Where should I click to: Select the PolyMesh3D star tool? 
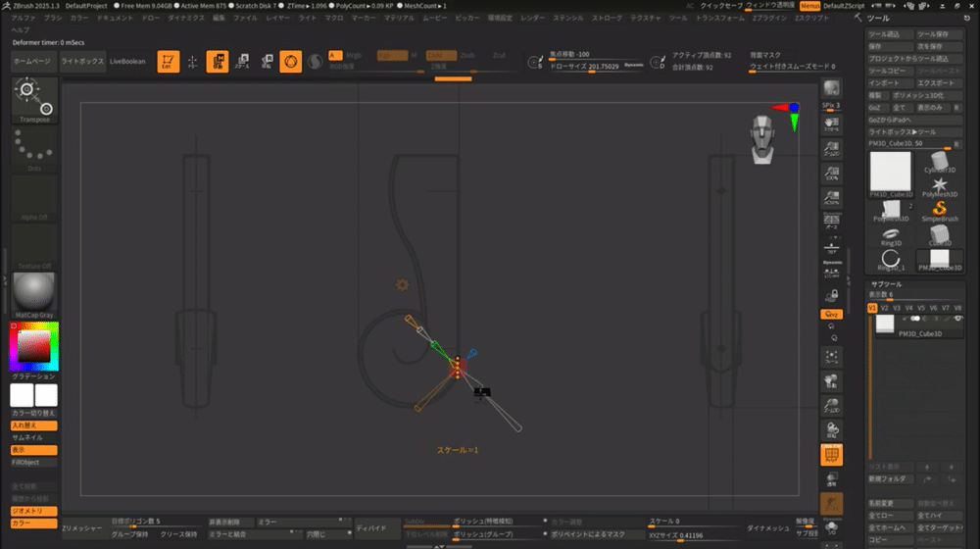(939, 184)
